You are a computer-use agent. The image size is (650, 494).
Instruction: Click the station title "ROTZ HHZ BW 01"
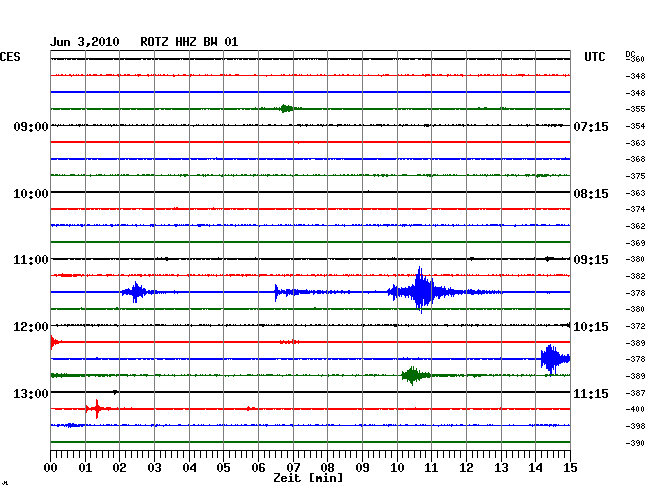pos(189,42)
